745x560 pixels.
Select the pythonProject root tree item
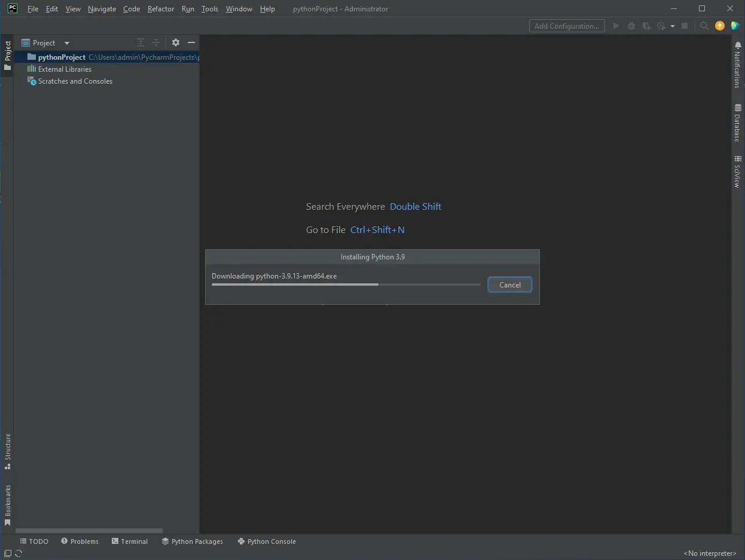point(106,57)
